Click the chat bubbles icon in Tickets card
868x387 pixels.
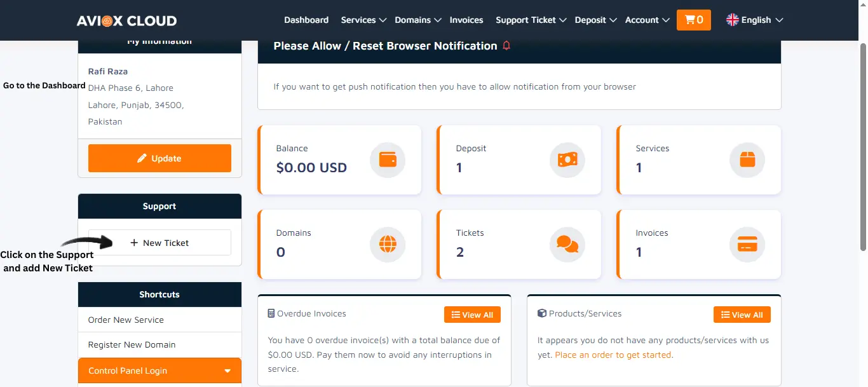click(567, 244)
